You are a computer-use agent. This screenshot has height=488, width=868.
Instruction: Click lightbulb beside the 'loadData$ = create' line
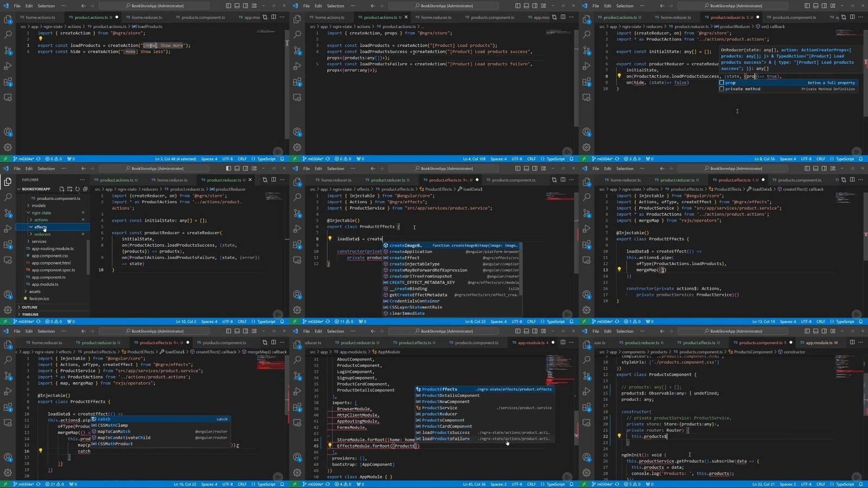329,238
